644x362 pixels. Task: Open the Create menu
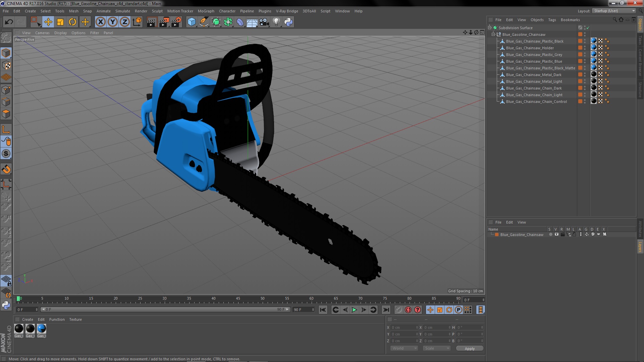[x=30, y=11]
